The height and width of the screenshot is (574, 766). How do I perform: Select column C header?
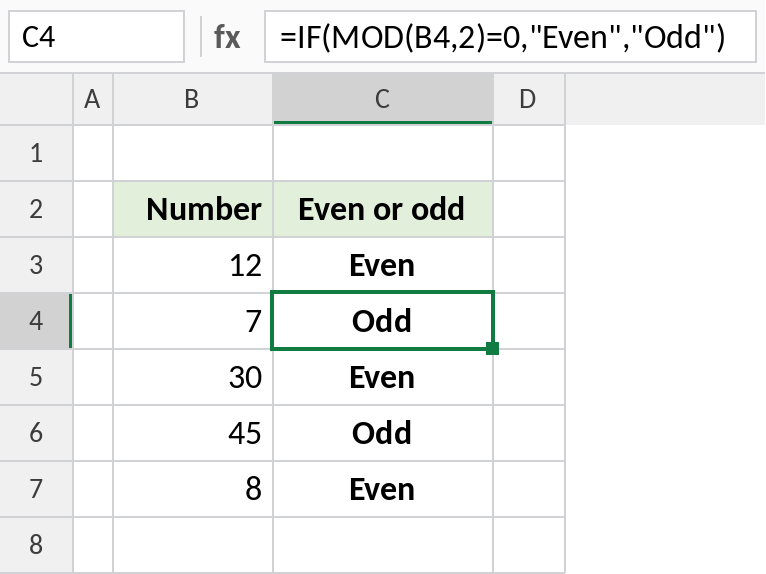point(383,99)
